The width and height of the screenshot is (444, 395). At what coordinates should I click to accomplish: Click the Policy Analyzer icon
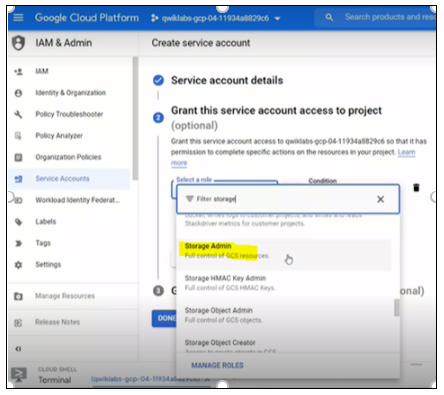point(18,136)
